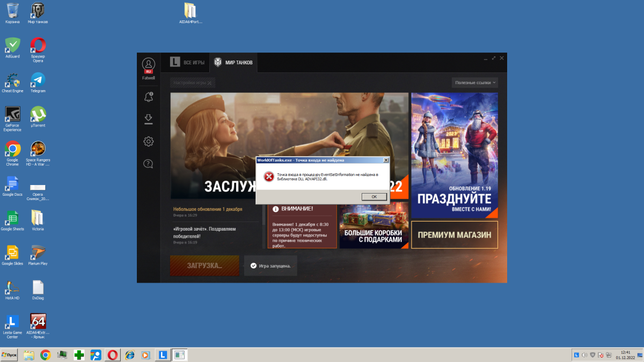Image resolution: width=644 pixels, height=362 pixels.
Task: Open the support question mark icon
Action: (149, 164)
